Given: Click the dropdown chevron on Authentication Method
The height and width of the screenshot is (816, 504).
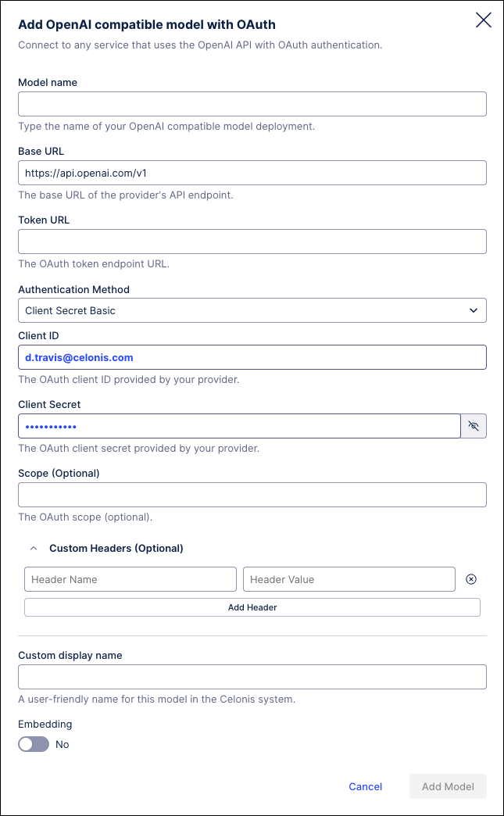Looking at the screenshot, I should pyautogui.click(x=473, y=310).
